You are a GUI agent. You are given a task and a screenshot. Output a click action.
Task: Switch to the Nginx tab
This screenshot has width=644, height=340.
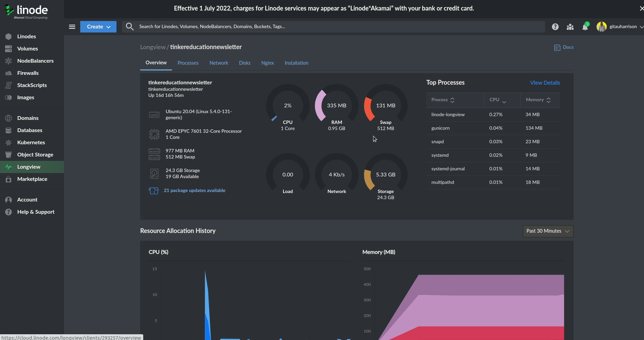(267, 63)
